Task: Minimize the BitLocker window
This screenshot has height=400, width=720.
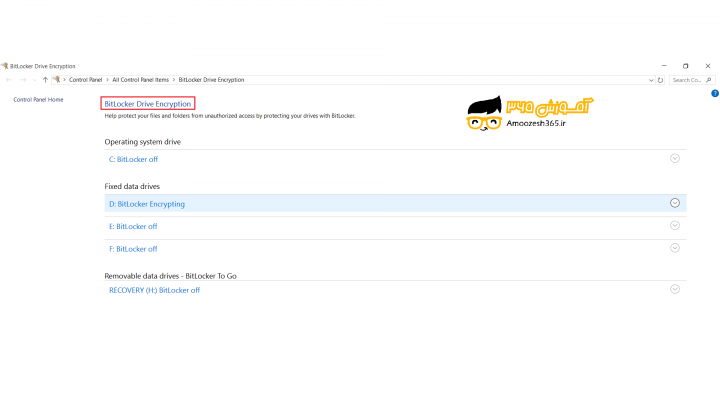Action: pos(664,66)
